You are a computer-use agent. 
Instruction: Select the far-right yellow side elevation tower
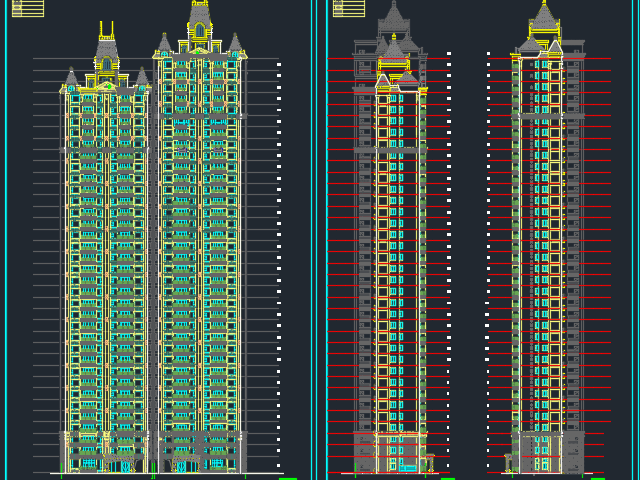coord(545,237)
